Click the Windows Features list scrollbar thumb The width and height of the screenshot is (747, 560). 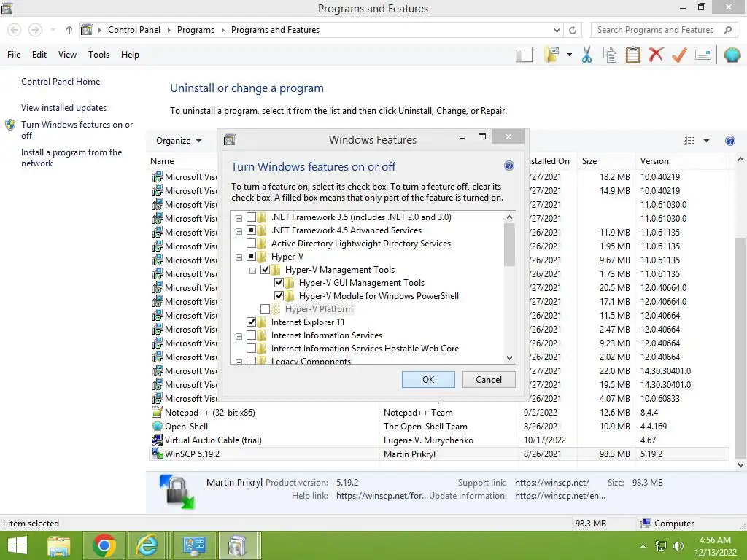509,245
